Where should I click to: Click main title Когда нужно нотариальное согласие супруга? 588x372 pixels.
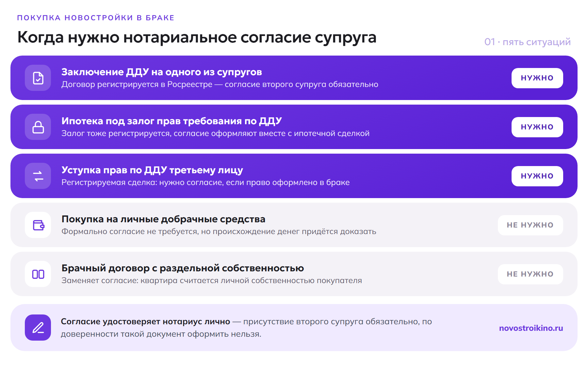click(197, 37)
